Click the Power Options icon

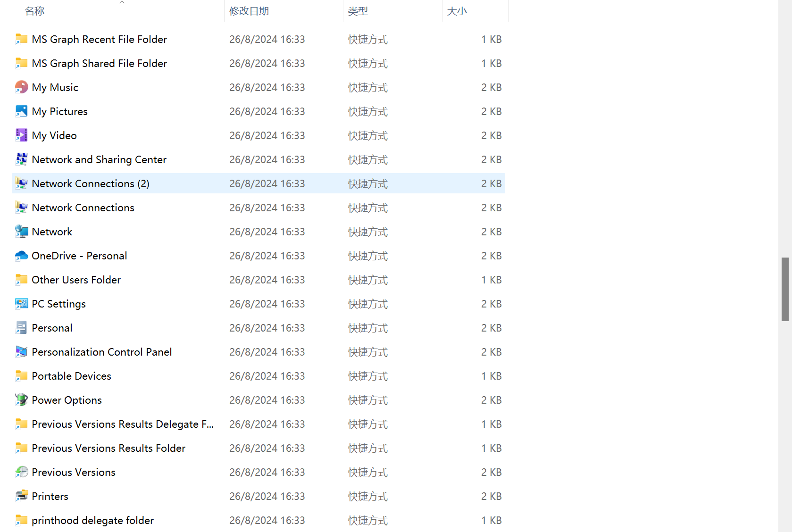click(x=21, y=400)
